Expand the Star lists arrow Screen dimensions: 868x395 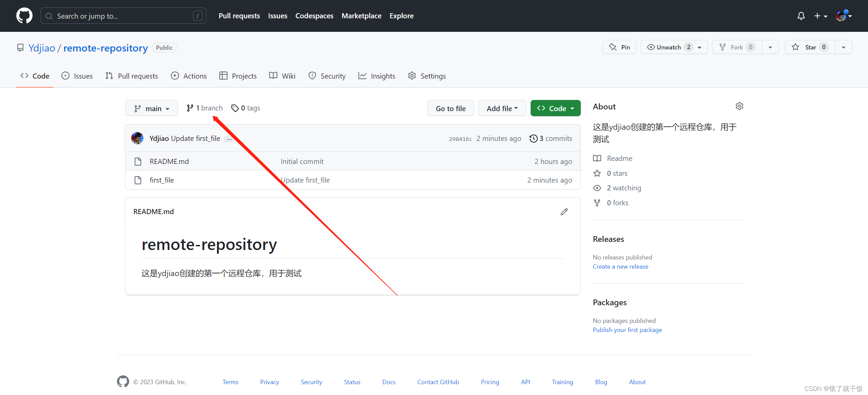(x=844, y=47)
